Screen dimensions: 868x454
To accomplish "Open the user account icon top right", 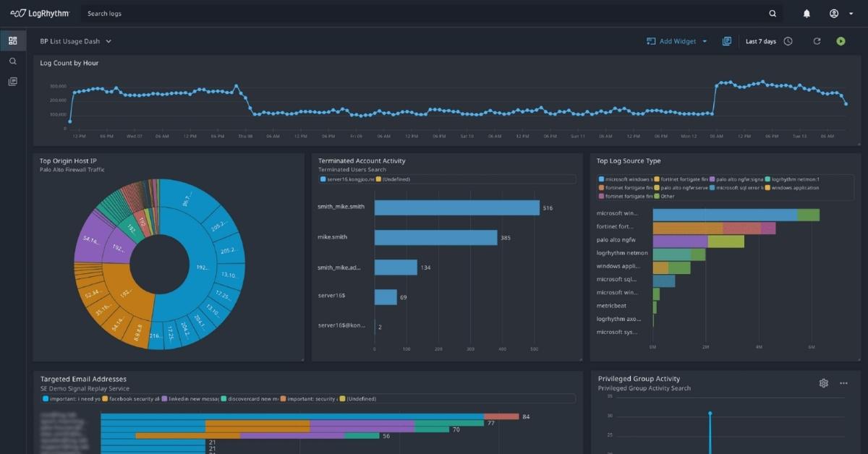I will (835, 13).
